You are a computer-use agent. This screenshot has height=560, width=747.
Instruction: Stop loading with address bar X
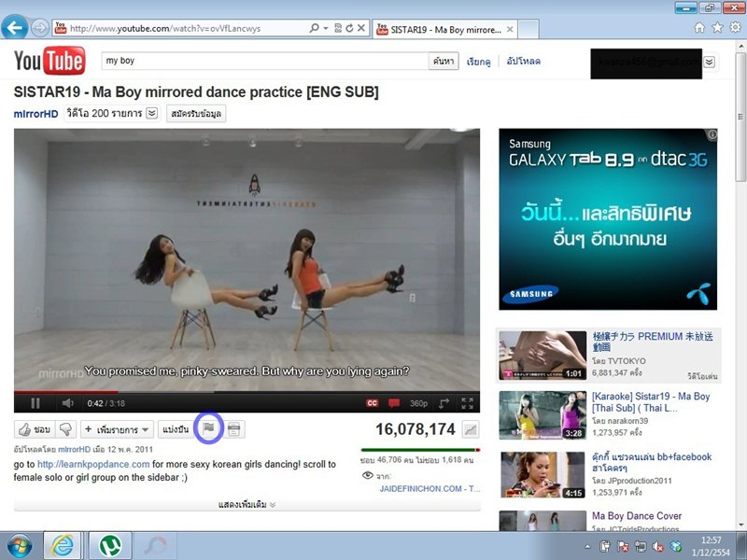point(361,28)
